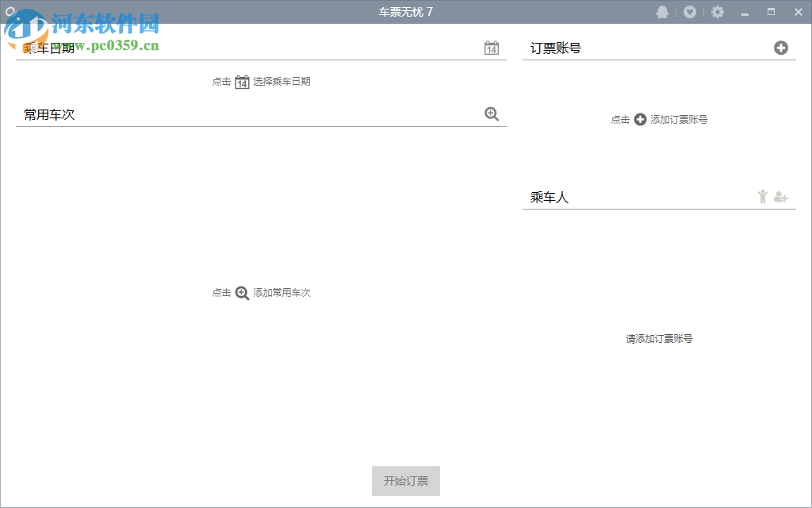
Task: Open the calendar icon beside 乘车日期
Action: 491,48
